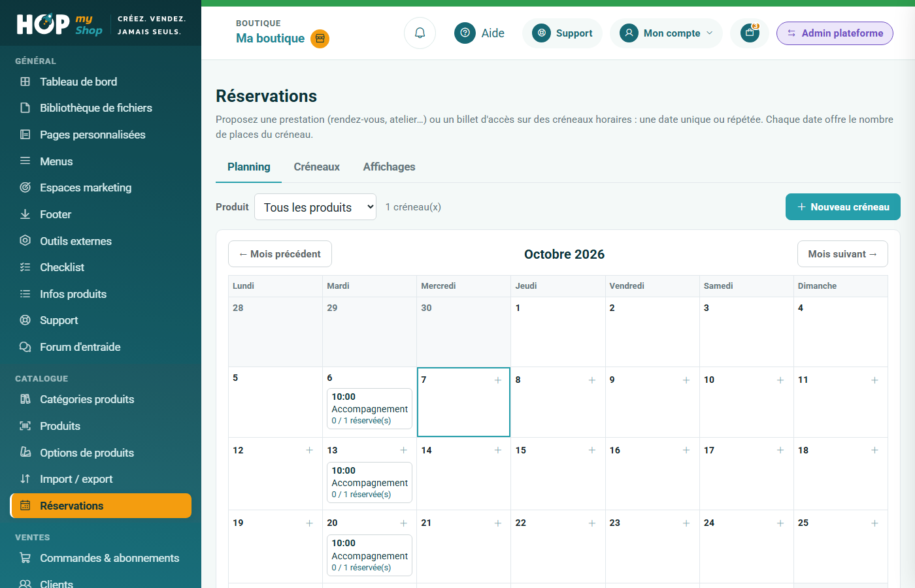Viewport: 915px width, 588px height.
Task: Go to Mois suivant
Action: click(842, 254)
